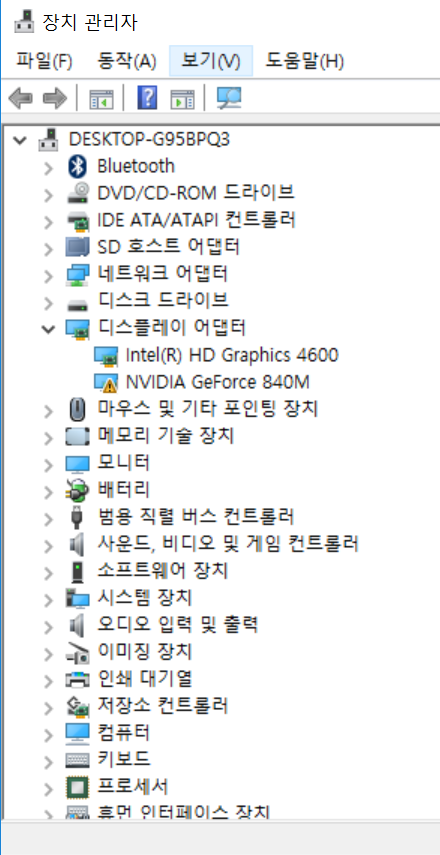Select the 디스크 드라이브 label
The height and width of the screenshot is (855, 440).
pyautogui.click(x=163, y=300)
